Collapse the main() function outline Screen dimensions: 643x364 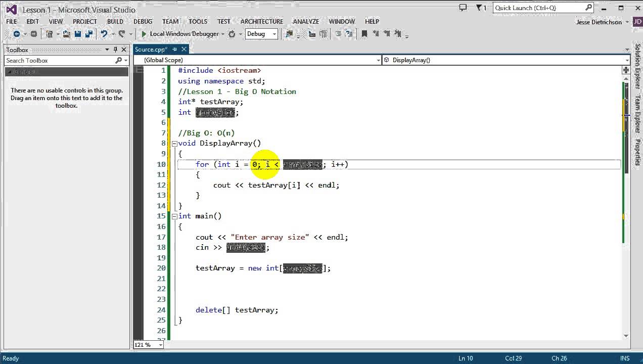pyautogui.click(x=174, y=216)
